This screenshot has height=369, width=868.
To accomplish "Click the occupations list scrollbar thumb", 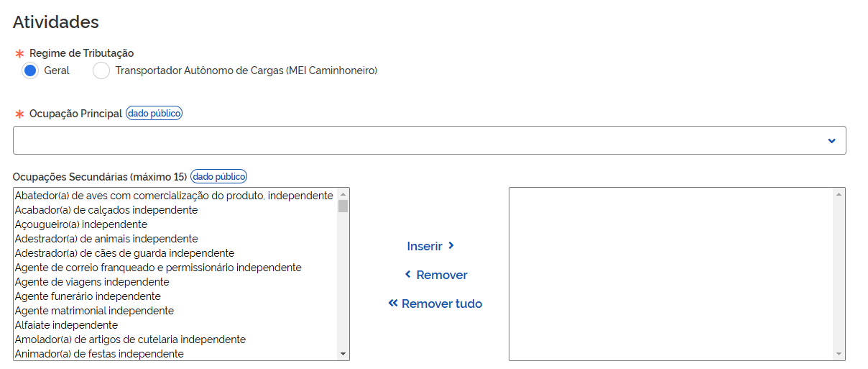I will (x=343, y=206).
